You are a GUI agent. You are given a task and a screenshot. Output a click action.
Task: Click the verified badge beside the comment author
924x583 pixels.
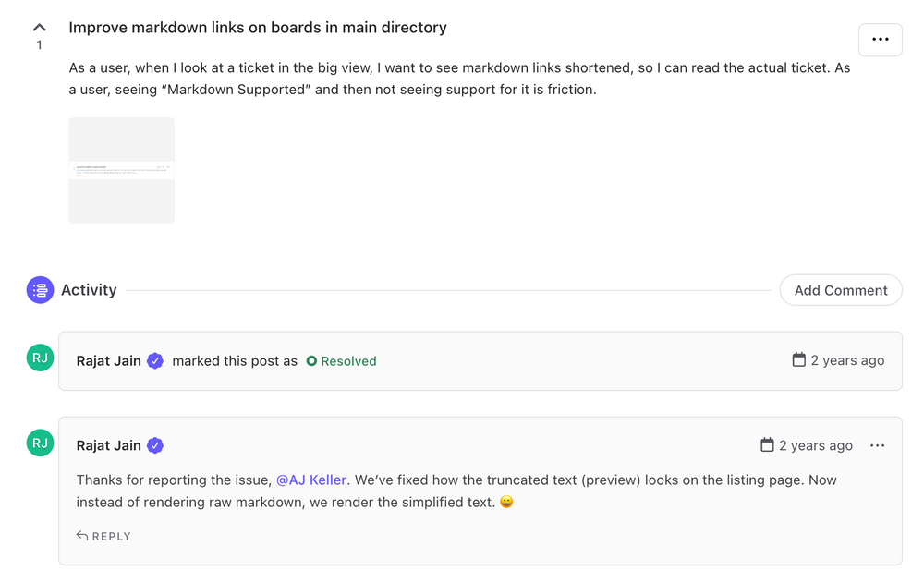(155, 445)
